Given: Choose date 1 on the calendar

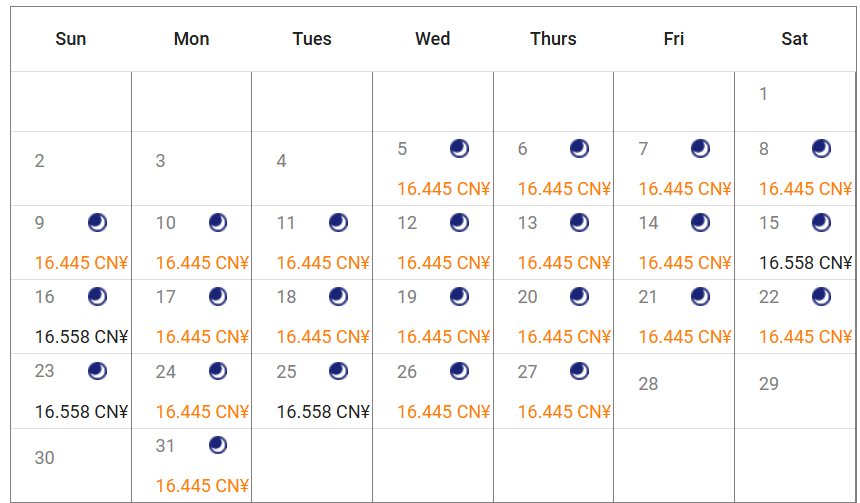Looking at the screenshot, I should coord(764,94).
